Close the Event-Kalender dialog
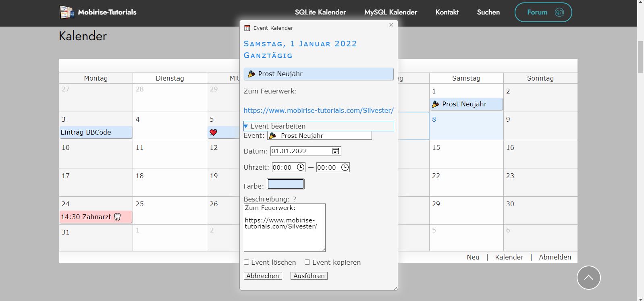Screen dimensions: 644x301 tap(391, 25)
